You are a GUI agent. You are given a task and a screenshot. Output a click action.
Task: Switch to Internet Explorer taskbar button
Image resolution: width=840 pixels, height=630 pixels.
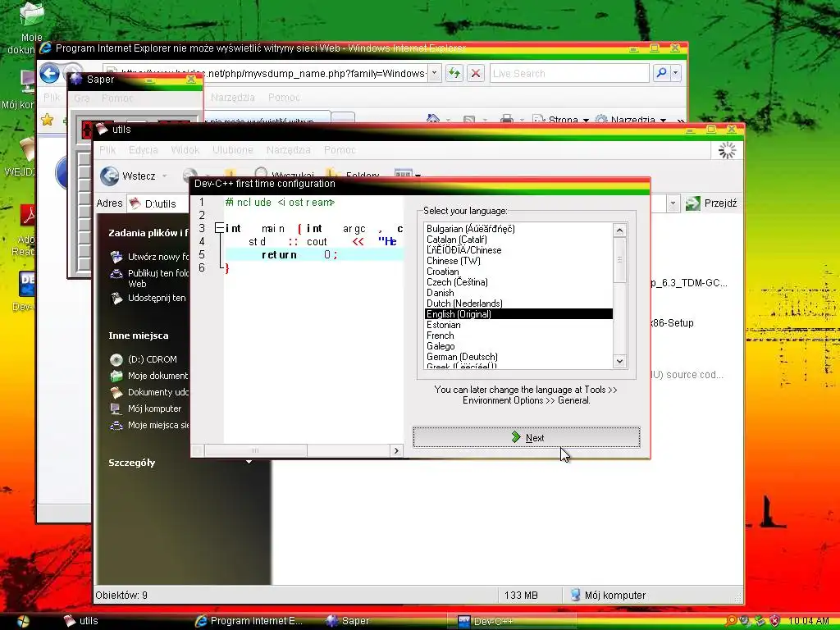click(249, 620)
